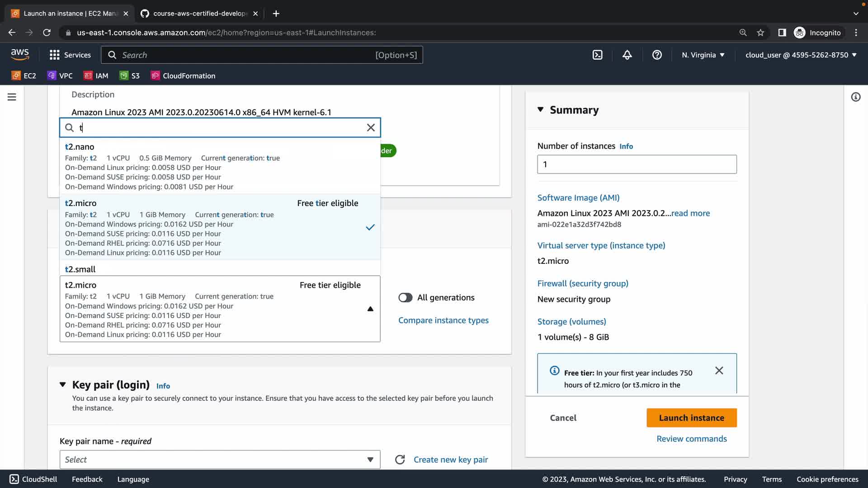Viewport: 868px width, 488px height.
Task: Open the Compare instance types link
Action: [x=443, y=320]
